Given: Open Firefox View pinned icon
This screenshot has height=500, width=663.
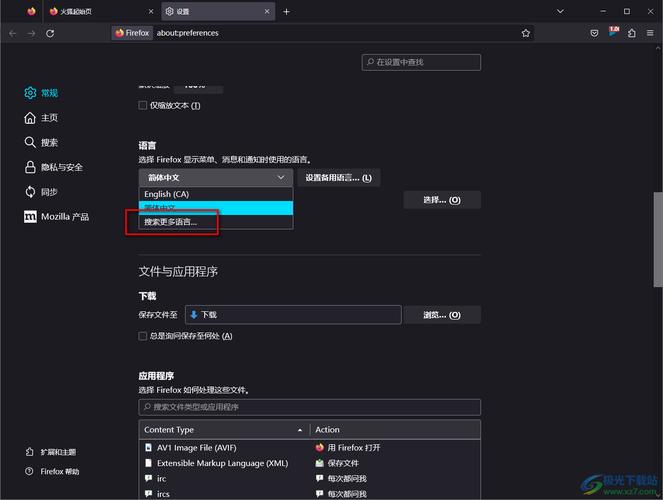Looking at the screenshot, I should [x=31, y=11].
